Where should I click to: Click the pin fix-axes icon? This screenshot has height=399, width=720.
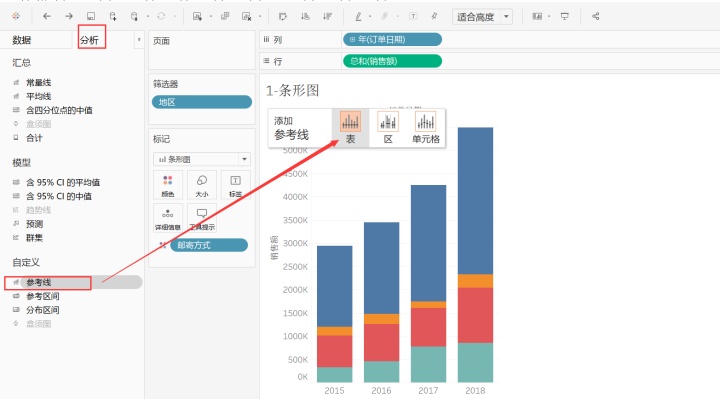tap(434, 16)
